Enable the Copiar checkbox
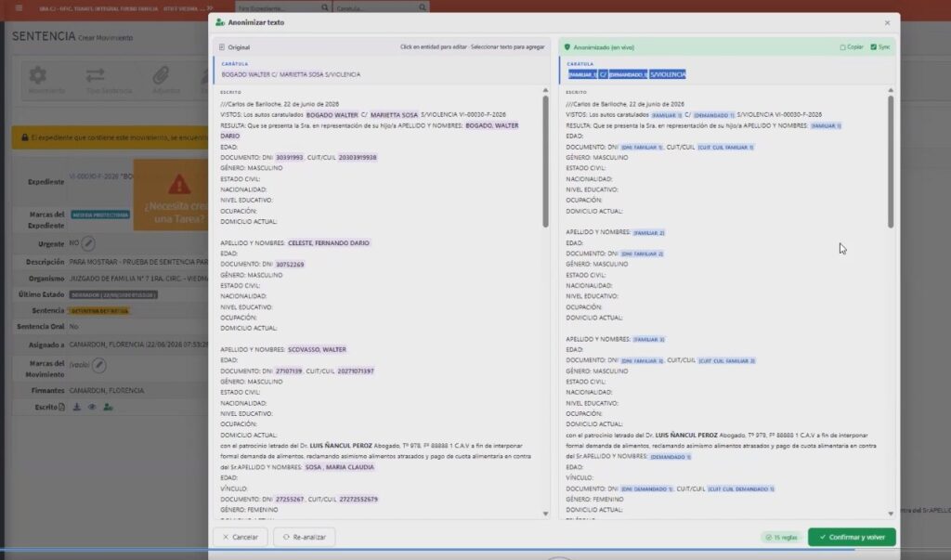951x560 pixels. 842,46
